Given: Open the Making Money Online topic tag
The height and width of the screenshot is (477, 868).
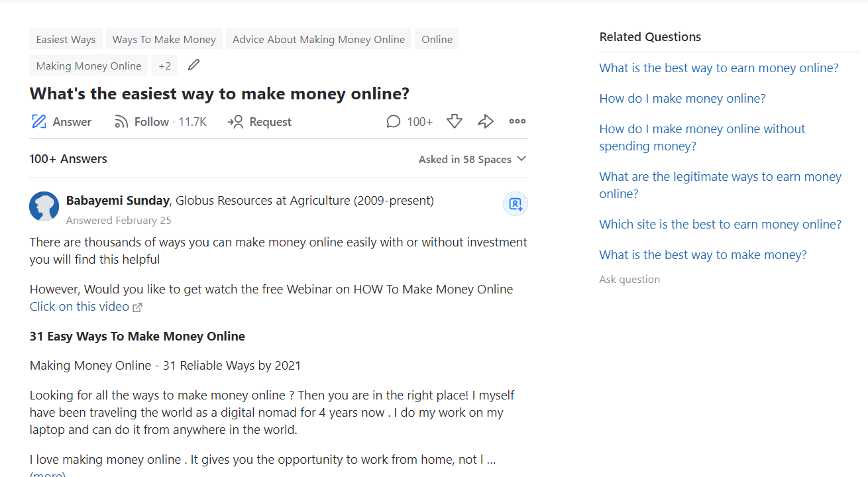Looking at the screenshot, I should tap(89, 66).
